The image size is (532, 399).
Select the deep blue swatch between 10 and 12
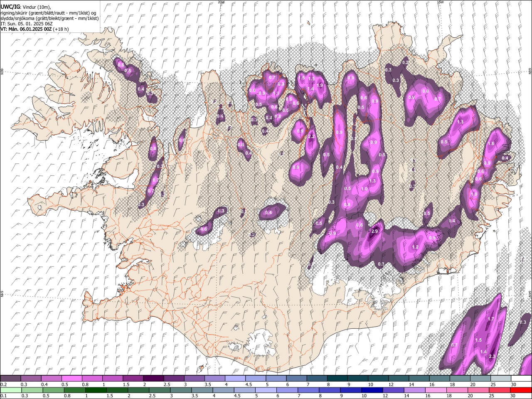click(x=372, y=390)
